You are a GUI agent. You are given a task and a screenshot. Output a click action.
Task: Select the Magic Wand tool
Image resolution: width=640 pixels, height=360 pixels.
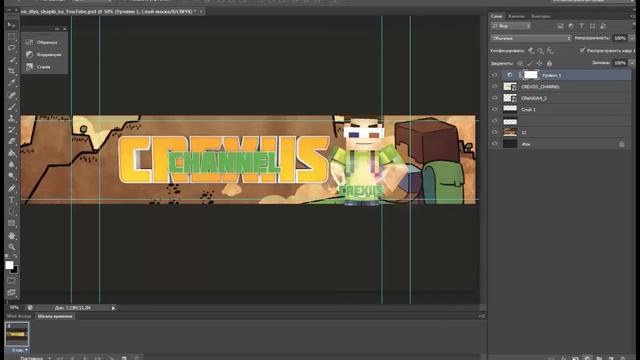[x=12, y=60]
